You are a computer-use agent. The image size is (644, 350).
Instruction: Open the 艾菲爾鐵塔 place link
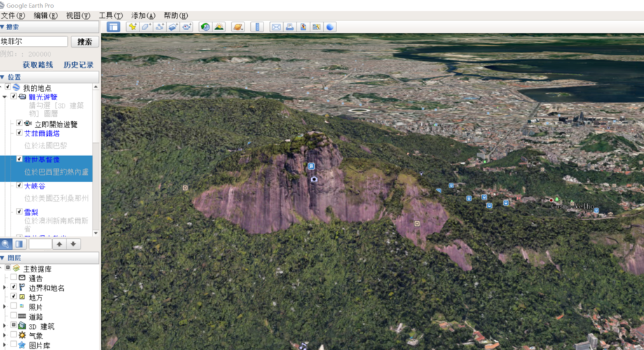[42, 134]
